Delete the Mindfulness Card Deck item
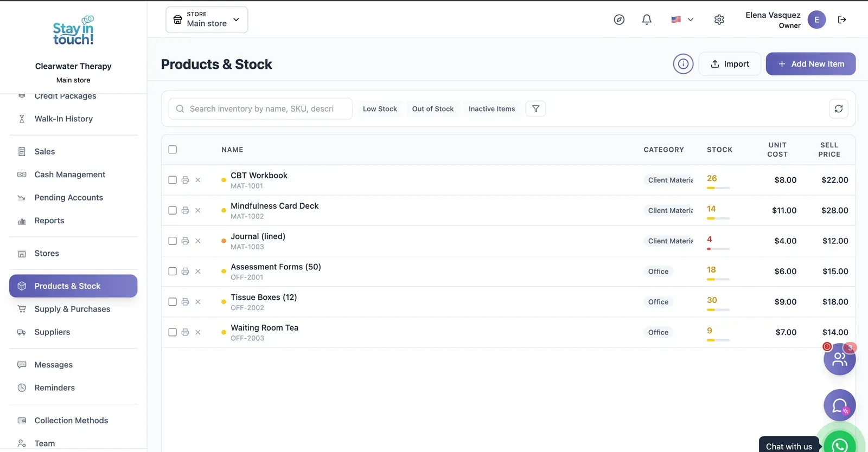The height and width of the screenshot is (452, 868). click(198, 210)
